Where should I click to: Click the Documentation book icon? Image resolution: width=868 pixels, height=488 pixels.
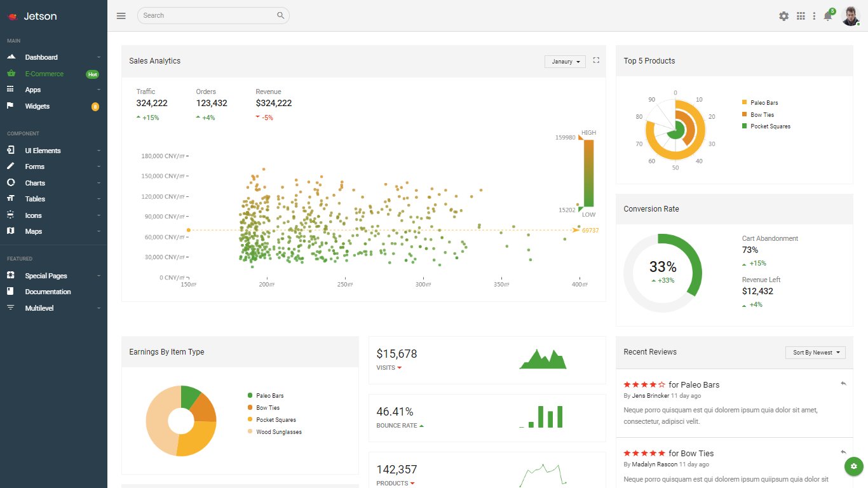(10, 292)
